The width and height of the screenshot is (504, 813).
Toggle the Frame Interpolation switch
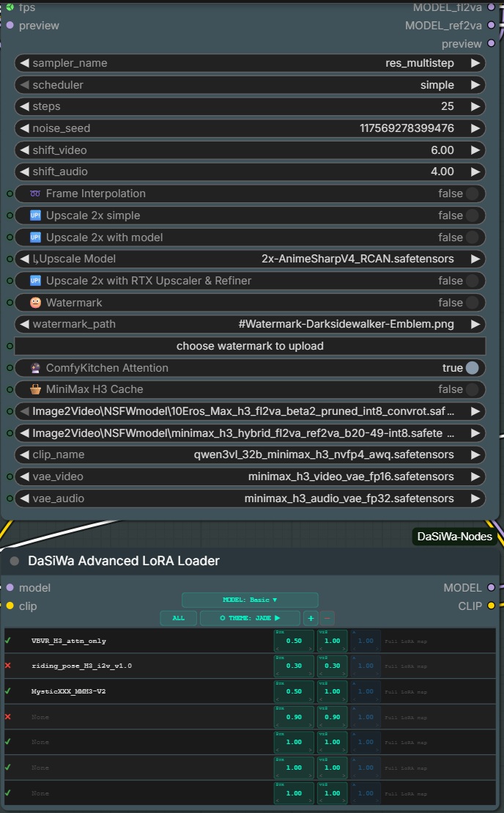tap(472, 194)
